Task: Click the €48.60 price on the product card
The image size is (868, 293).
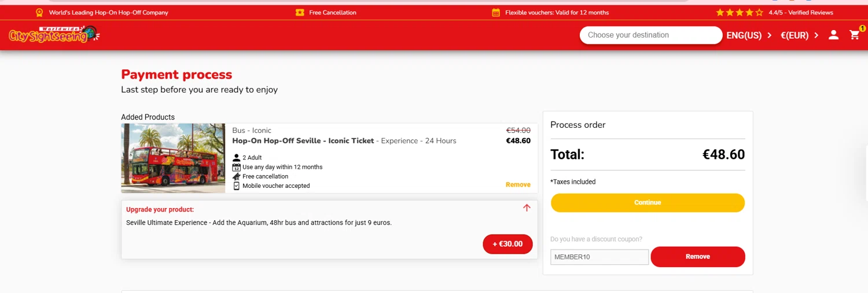Action: pyautogui.click(x=518, y=140)
